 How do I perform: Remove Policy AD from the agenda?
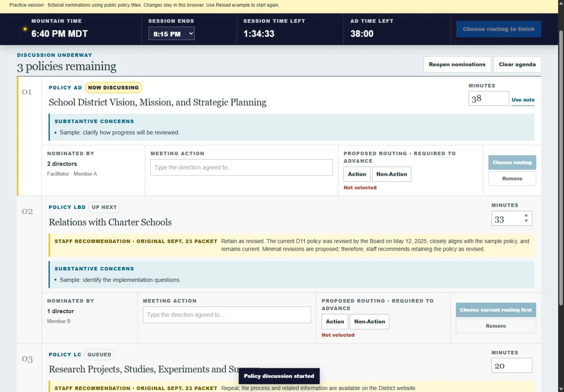512,179
